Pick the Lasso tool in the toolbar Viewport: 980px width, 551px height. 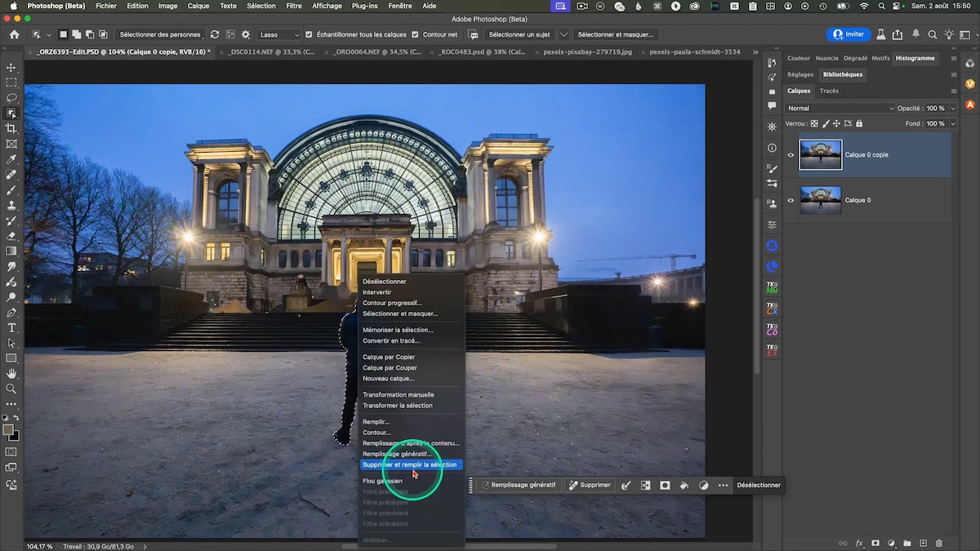click(11, 98)
